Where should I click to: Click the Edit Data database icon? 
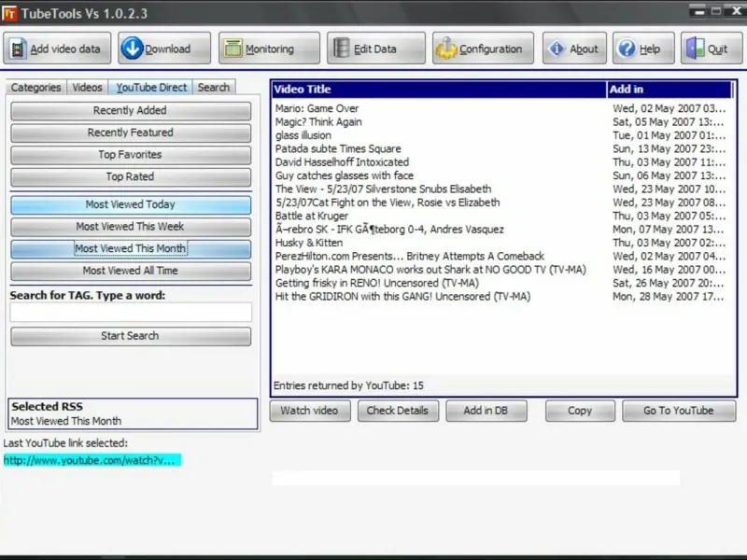tap(341, 49)
